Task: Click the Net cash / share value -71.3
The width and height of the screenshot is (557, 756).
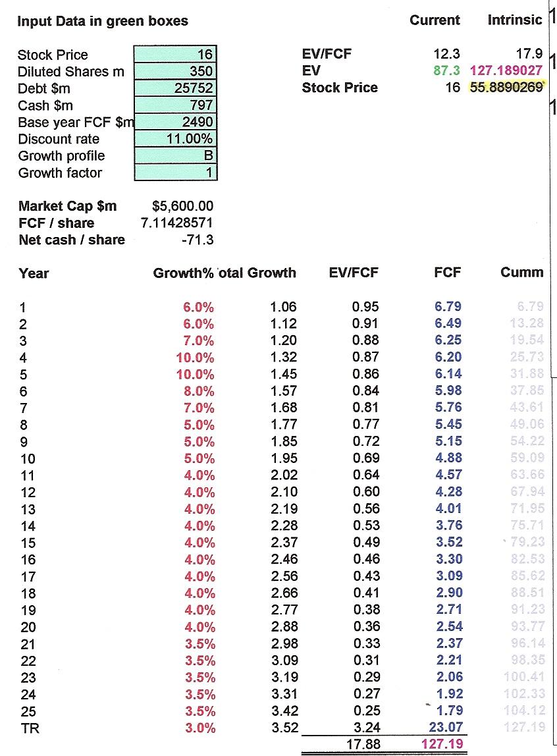Action: point(198,240)
